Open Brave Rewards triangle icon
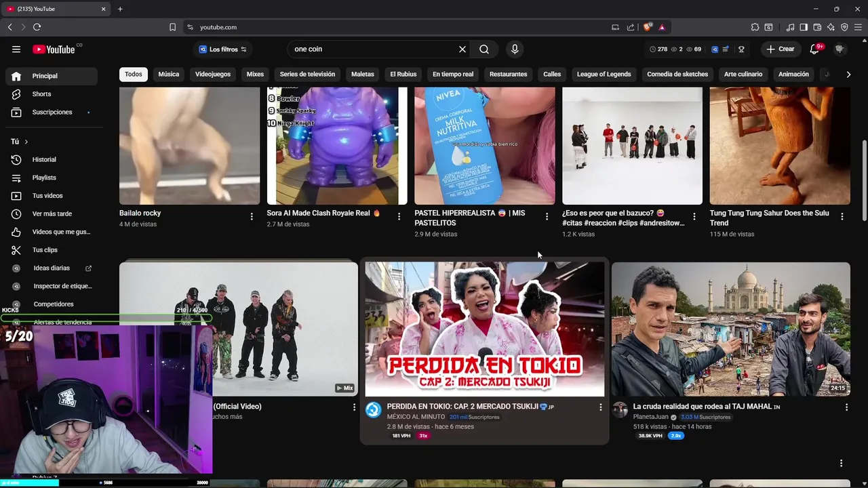This screenshot has height=488, width=868. 662,27
